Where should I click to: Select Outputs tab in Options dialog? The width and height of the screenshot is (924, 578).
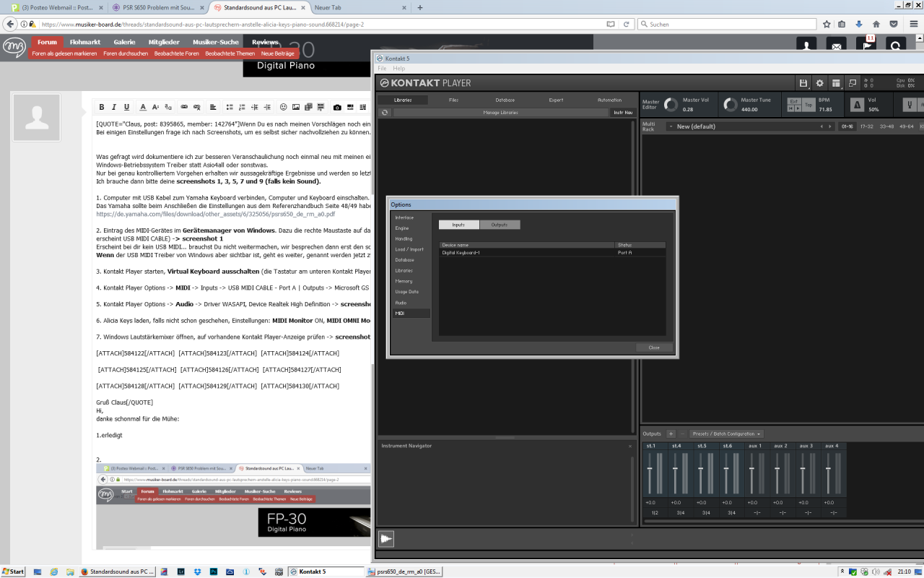coord(500,225)
